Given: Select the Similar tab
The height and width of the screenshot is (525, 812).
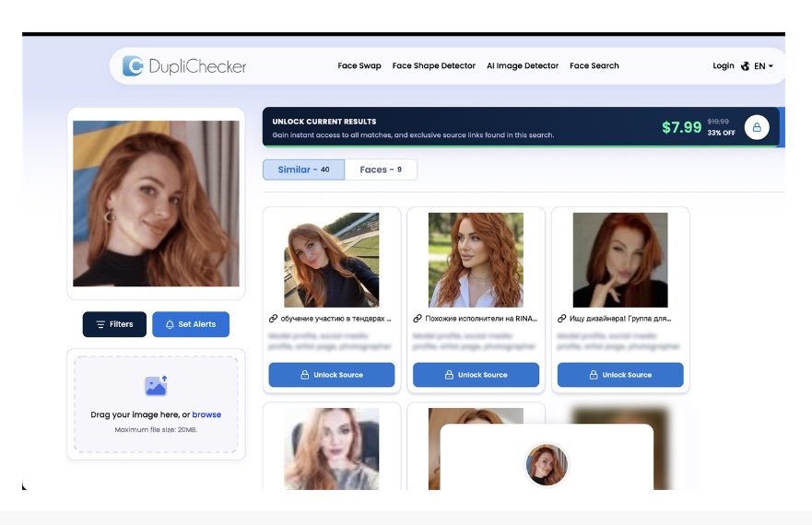Looking at the screenshot, I should (x=303, y=169).
